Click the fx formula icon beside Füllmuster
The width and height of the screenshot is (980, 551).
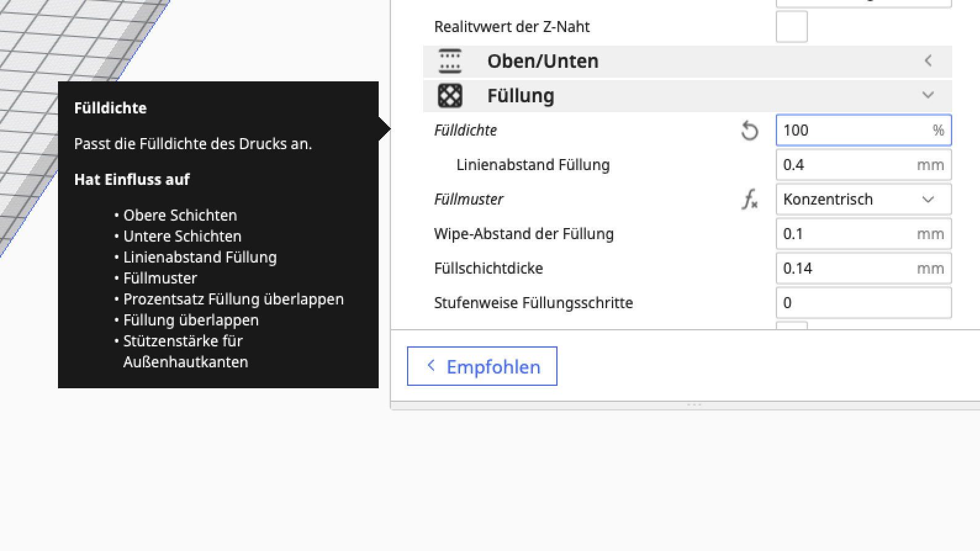pos(749,200)
